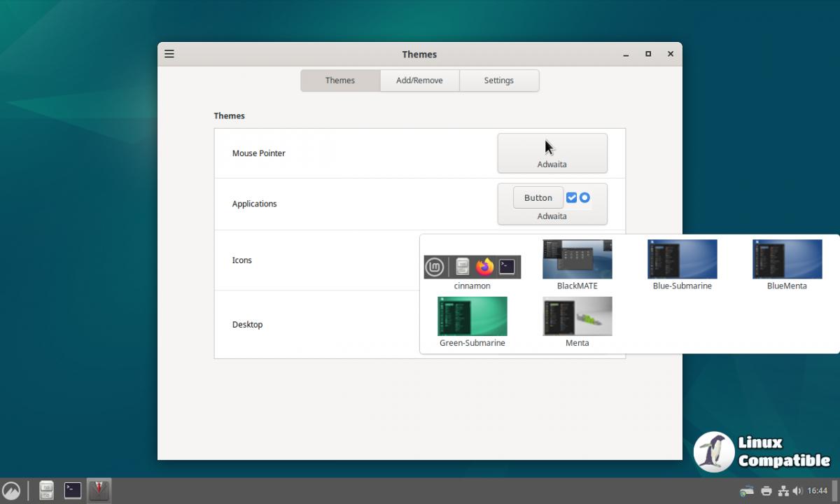Image resolution: width=840 pixels, height=504 pixels.
Task: Switch to the Add/Remove tab
Action: point(419,80)
